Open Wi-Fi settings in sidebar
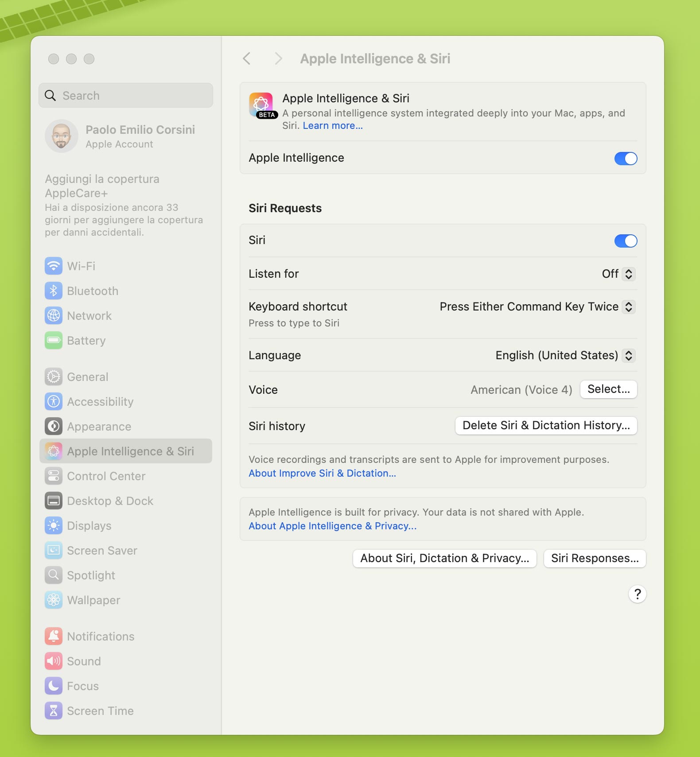 pos(126,266)
